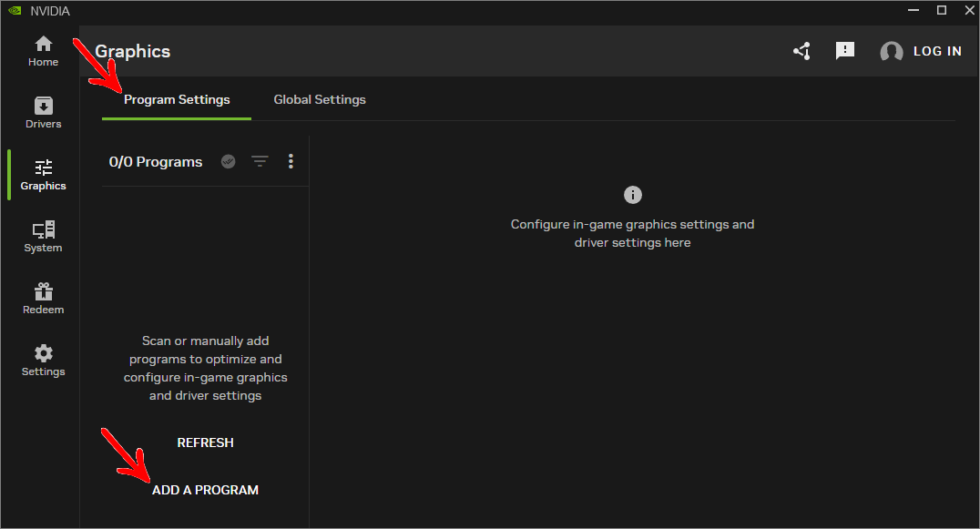Switch to the Global Settings tab
The width and height of the screenshot is (980, 529).
[320, 100]
